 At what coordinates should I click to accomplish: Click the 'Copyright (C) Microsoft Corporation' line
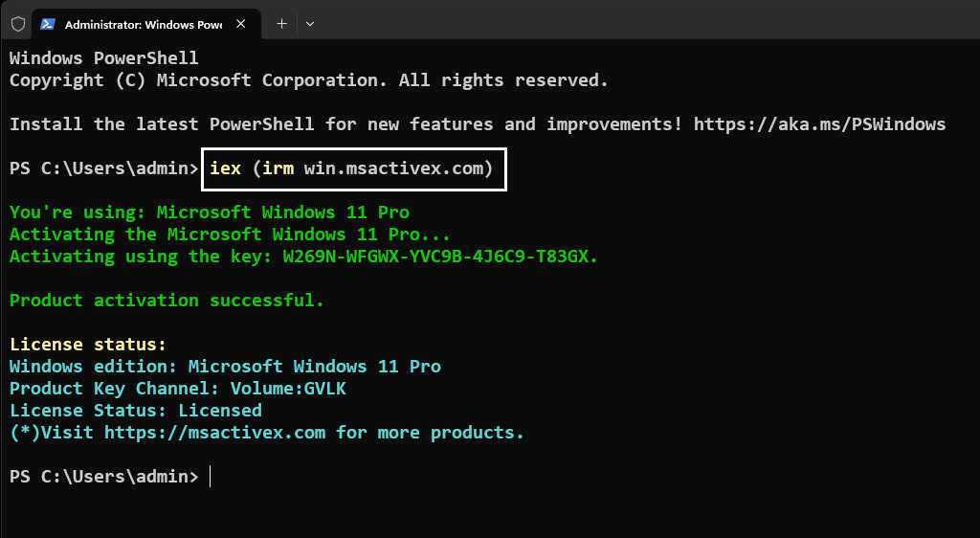pos(308,80)
